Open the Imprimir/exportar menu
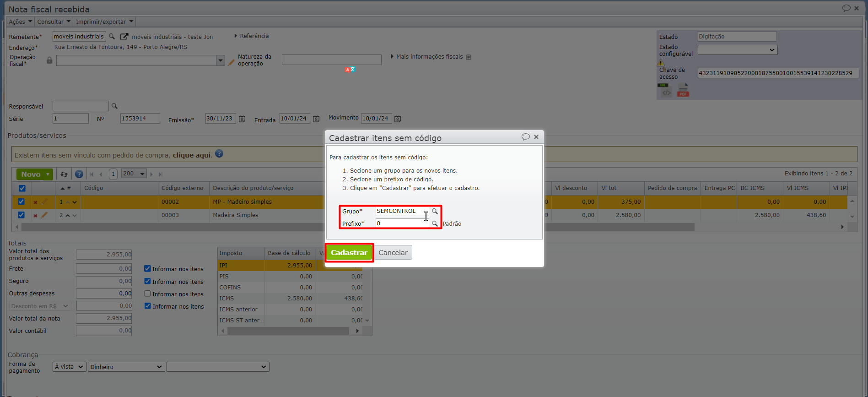 pos(104,22)
